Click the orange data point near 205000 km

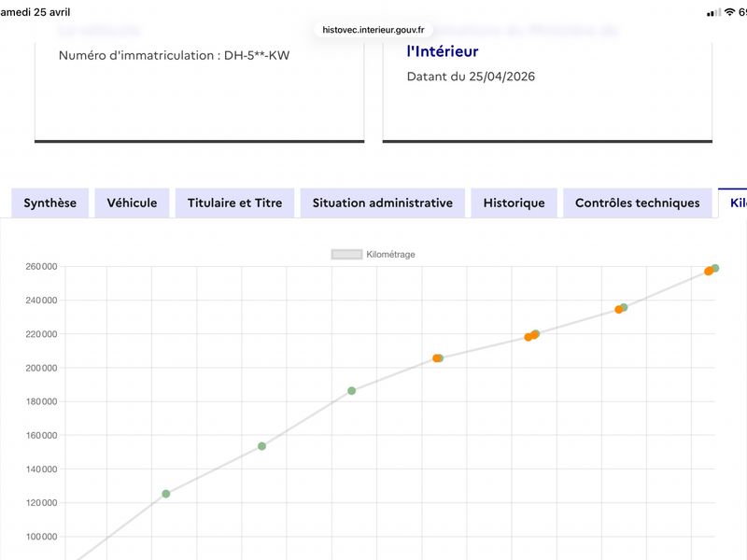(x=436, y=358)
